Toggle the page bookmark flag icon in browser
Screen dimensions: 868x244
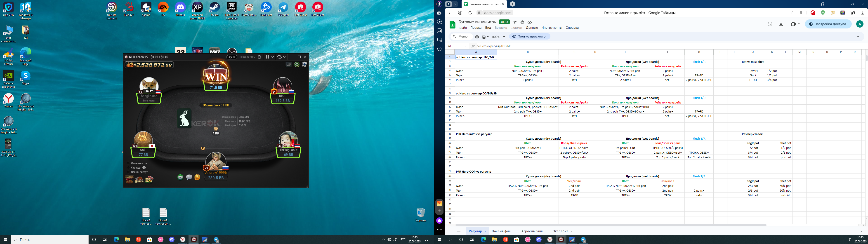(801, 13)
